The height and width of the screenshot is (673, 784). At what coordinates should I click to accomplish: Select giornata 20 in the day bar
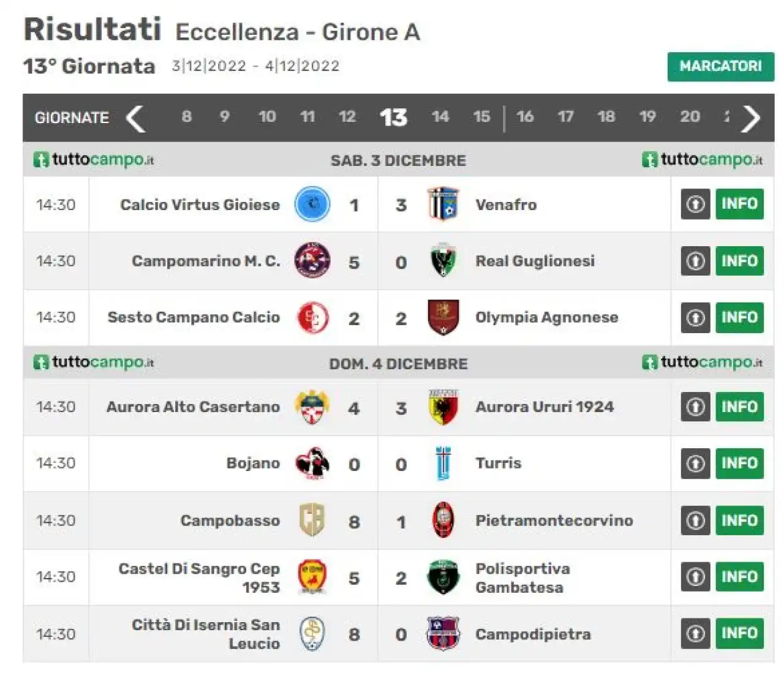click(x=690, y=116)
